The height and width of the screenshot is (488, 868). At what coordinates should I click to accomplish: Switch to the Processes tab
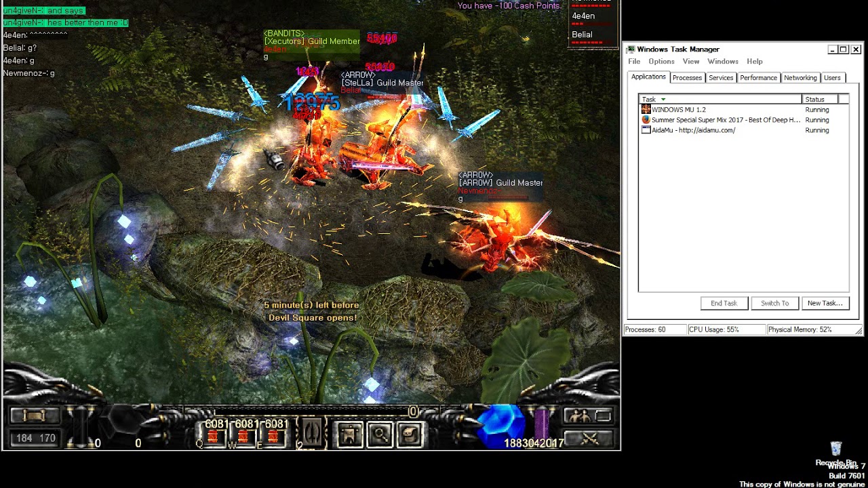click(x=687, y=77)
